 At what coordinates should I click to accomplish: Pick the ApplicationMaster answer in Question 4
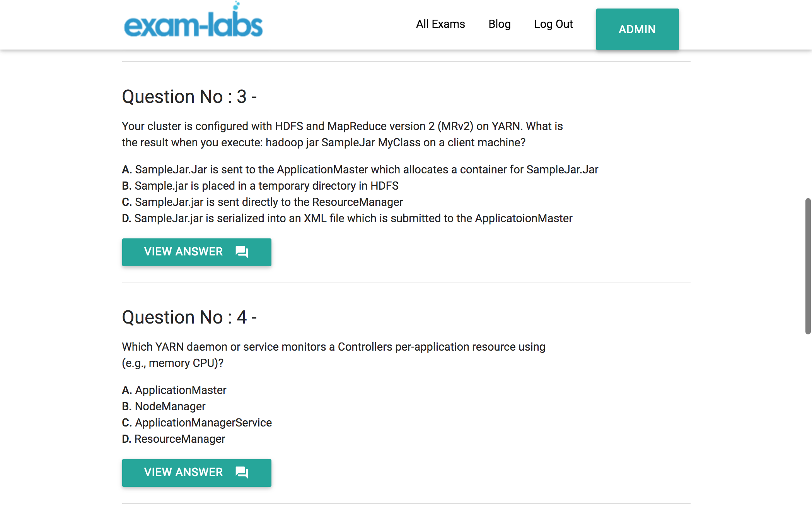174,390
